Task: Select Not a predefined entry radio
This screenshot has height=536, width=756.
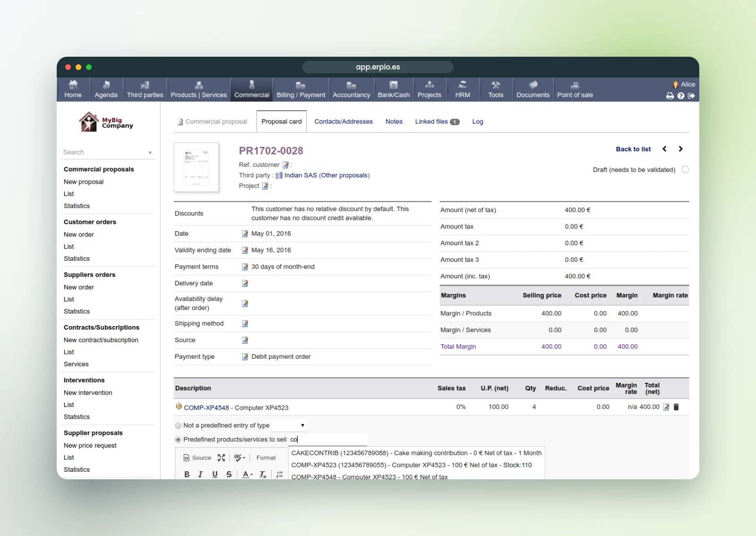Action: tap(178, 425)
